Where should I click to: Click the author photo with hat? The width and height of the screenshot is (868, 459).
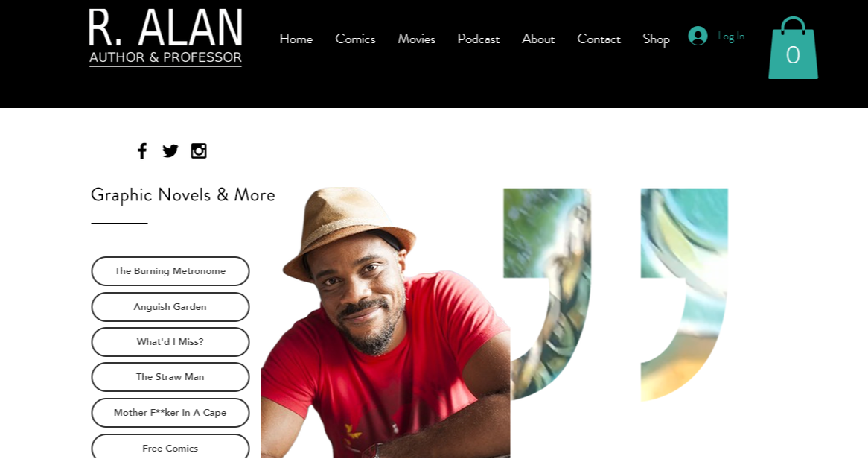pos(386,323)
